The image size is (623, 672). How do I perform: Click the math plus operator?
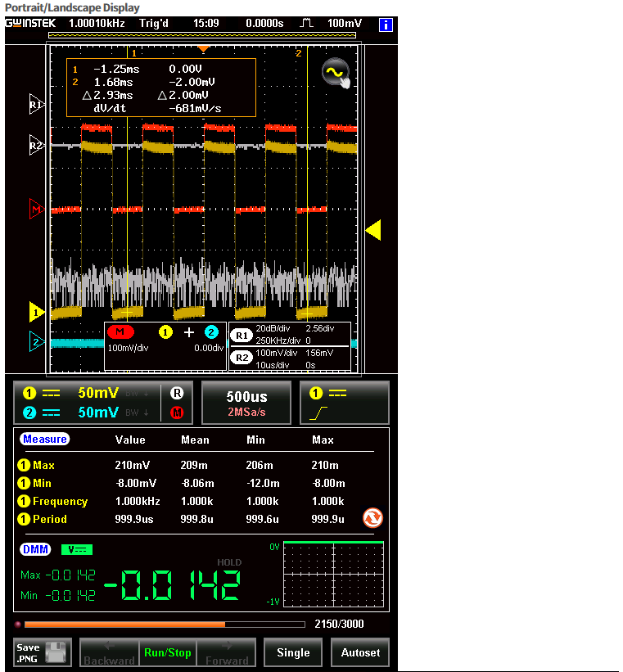(x=188, y=332)
